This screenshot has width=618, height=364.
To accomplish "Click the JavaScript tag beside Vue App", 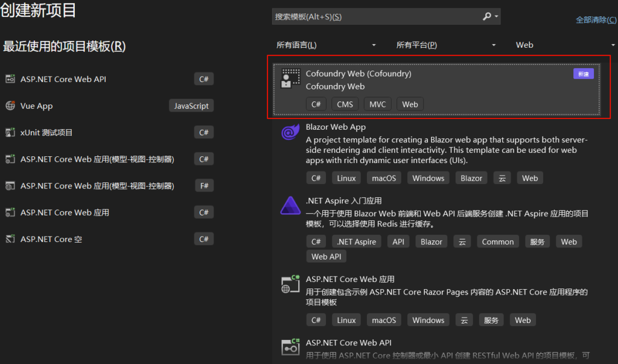I will 191,106.
